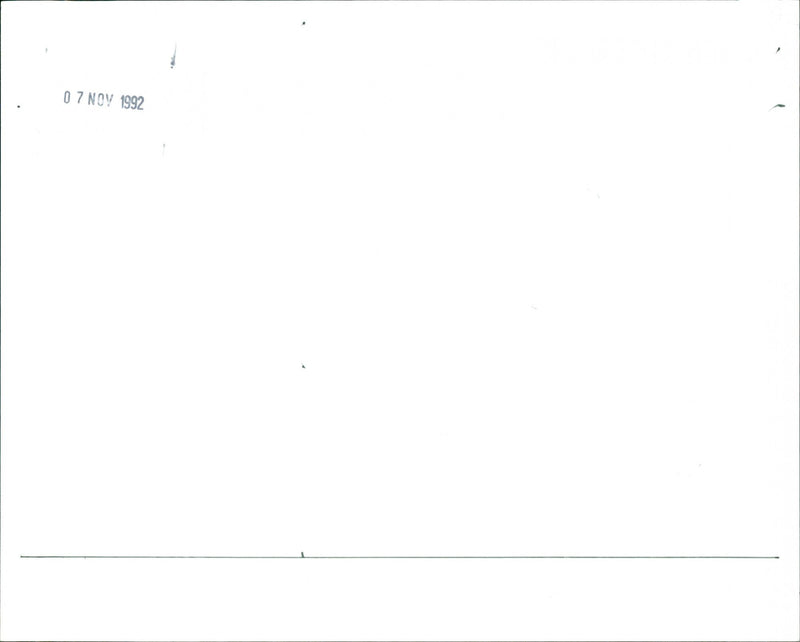Click the small tick on horizontal line
Screen dimensions: 800x642
pyautogui.click(x=302, y=554)
